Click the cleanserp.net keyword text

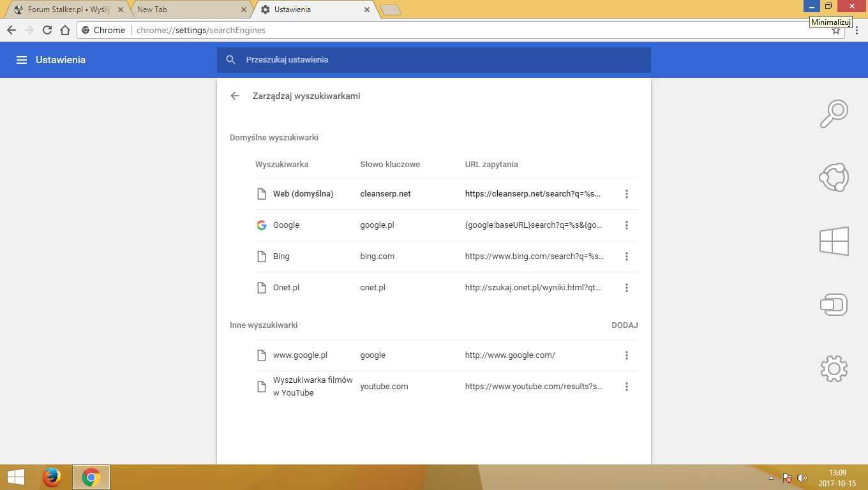coord(385,194)
